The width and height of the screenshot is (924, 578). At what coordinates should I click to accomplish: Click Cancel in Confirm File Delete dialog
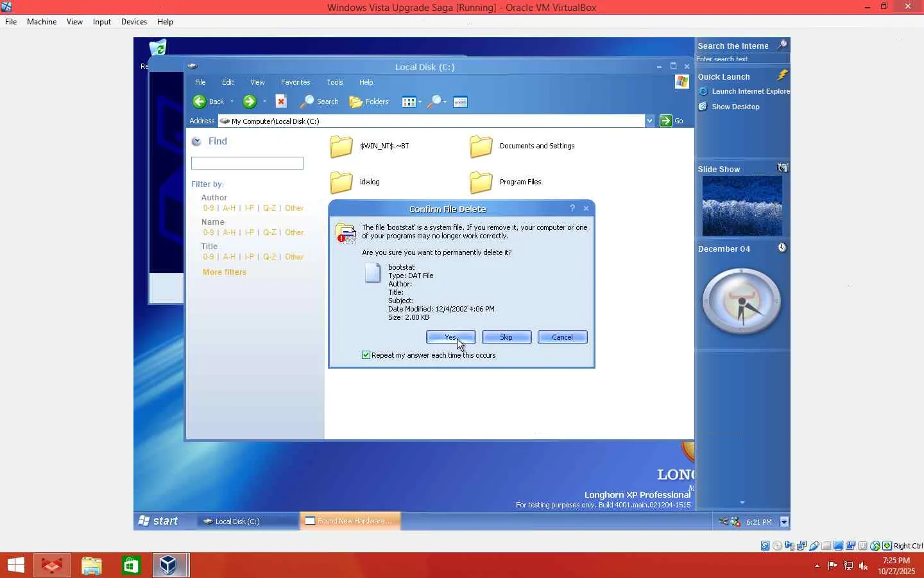tap(562, 337)
